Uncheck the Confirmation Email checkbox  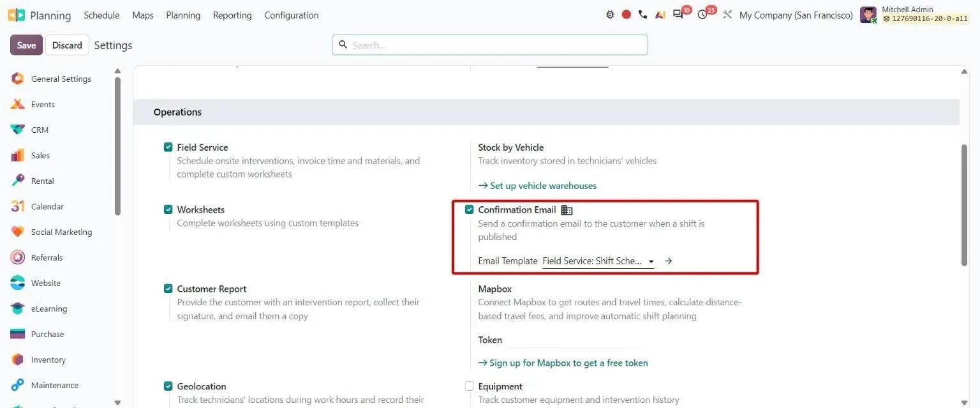point(470,209)
